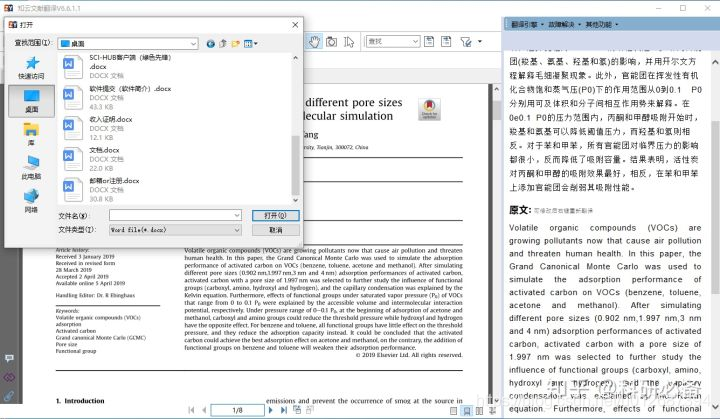Click the first icon right of last-page arrow
The height and width of the screenshot is (419, 720).
(x=297, y=409)
